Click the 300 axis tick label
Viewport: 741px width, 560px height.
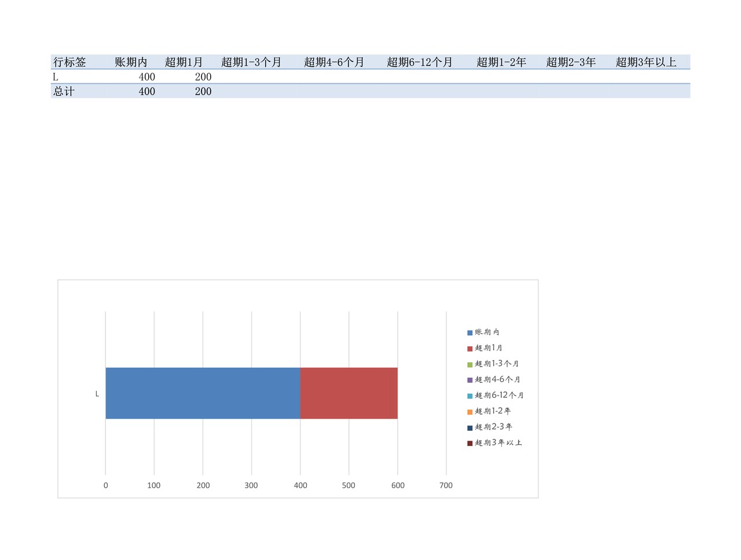click(251, 485)
